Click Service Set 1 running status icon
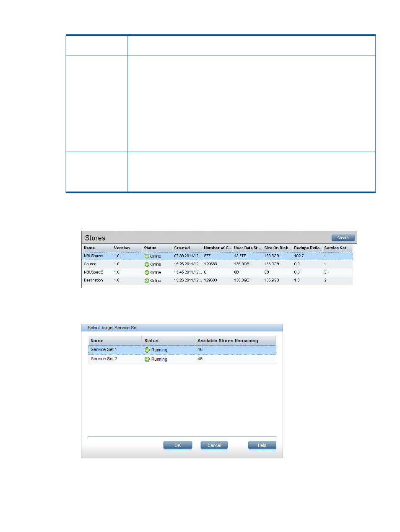This screenshot has width=400, height=532. point(147,350)
